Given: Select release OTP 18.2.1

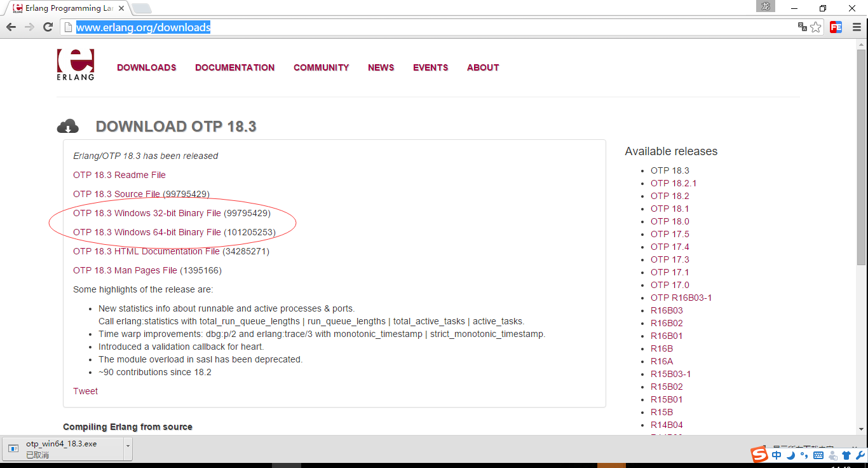Looking at the screenshot, I should (x=674, y=183).
